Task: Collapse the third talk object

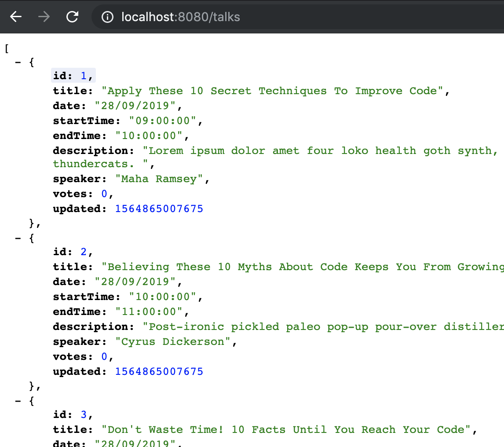Action: click(18, 401)
